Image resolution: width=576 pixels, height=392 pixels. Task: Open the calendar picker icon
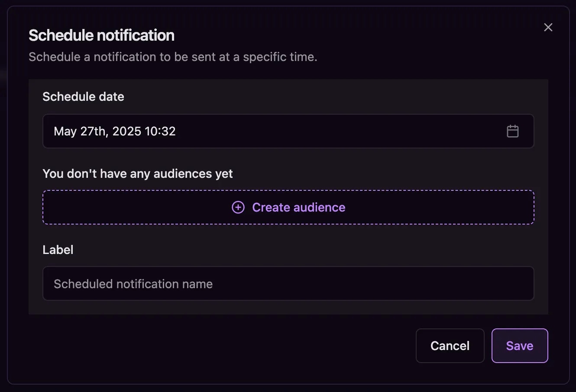[512, 131]
